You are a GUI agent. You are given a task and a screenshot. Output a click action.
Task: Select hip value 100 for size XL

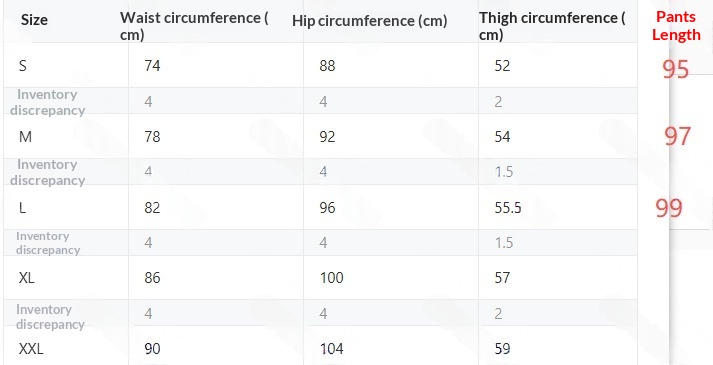point(331,278)
